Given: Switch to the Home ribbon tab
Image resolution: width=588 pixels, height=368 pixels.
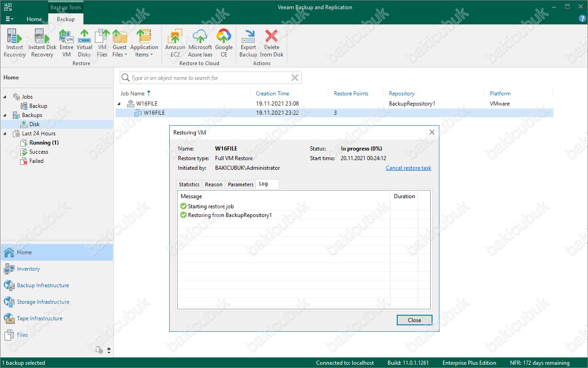Looking at the screenshot, I should (34, 19).
